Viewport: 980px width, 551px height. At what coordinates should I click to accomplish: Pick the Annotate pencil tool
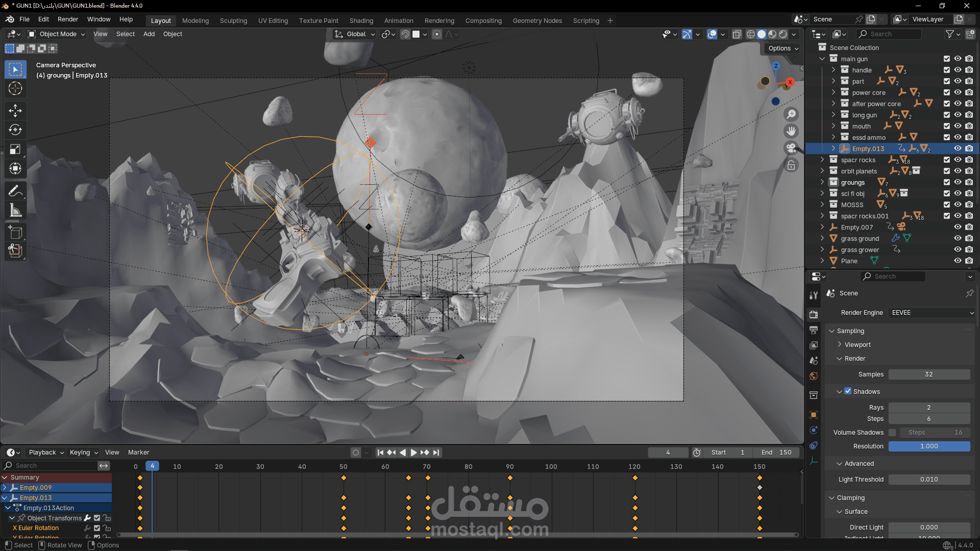coord(15,191)
